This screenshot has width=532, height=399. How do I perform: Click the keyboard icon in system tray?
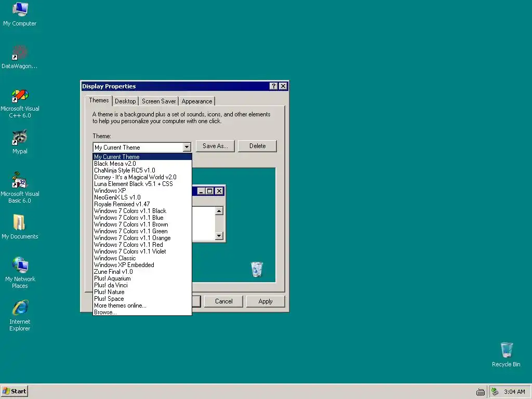pos(481,392)
